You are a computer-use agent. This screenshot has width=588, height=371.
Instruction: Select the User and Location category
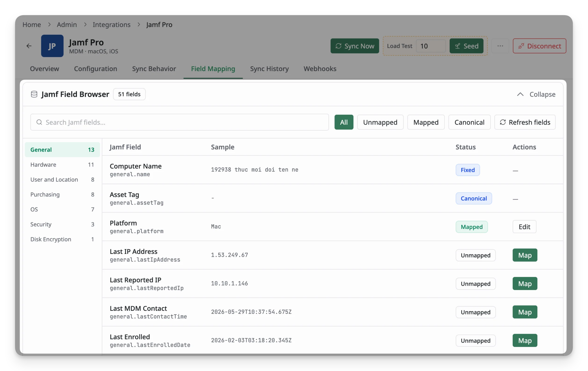pos(62,180)
